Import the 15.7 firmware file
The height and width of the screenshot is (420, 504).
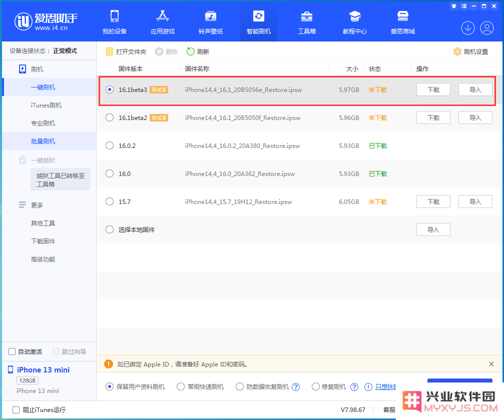475,201
